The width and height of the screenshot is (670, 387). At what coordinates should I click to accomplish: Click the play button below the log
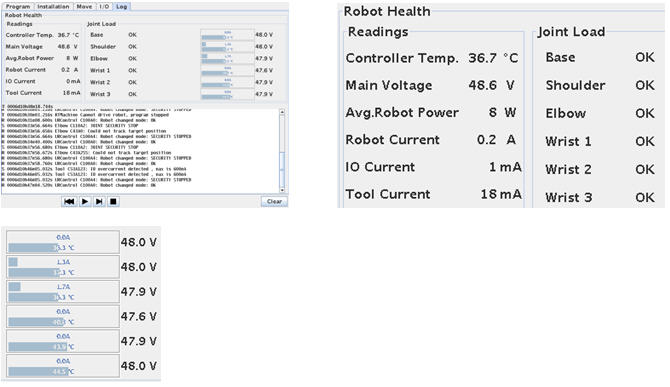click(x=85, y=201)
